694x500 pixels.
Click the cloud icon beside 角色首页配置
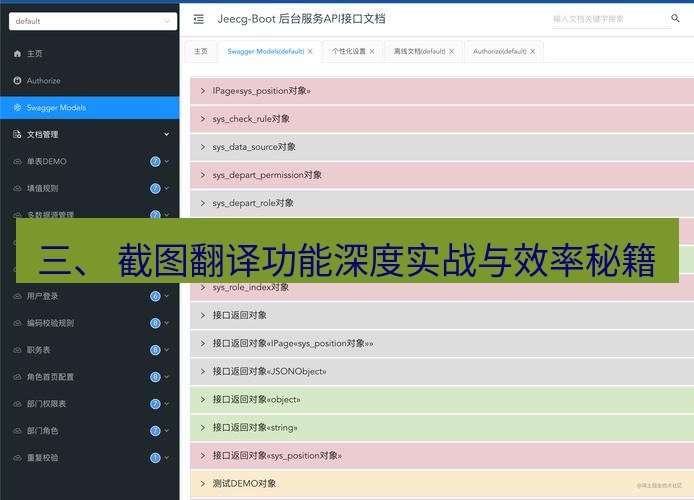(x=17, y=377)
